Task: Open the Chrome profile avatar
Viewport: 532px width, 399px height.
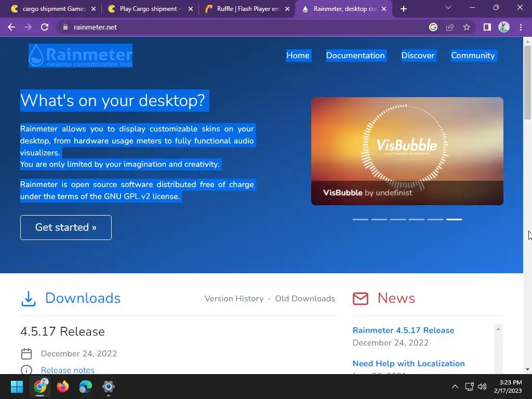Action: 504,27
